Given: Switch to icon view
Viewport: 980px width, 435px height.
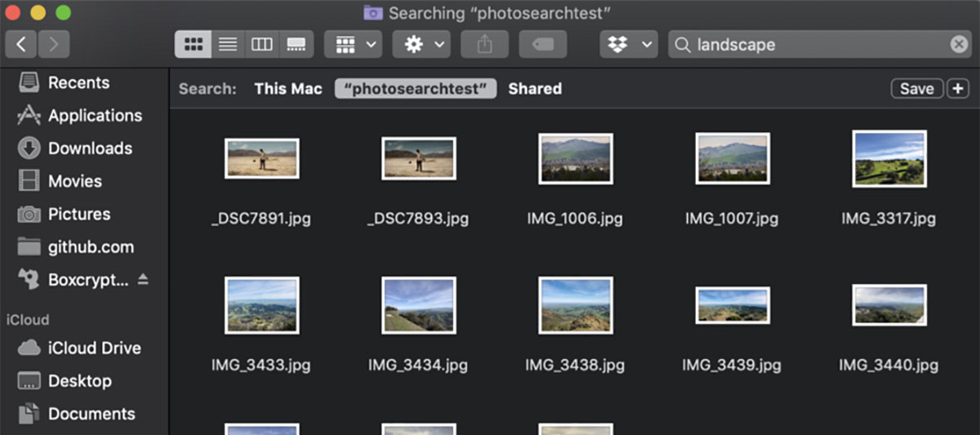Looking at the screenshot, I should (193, 44).
